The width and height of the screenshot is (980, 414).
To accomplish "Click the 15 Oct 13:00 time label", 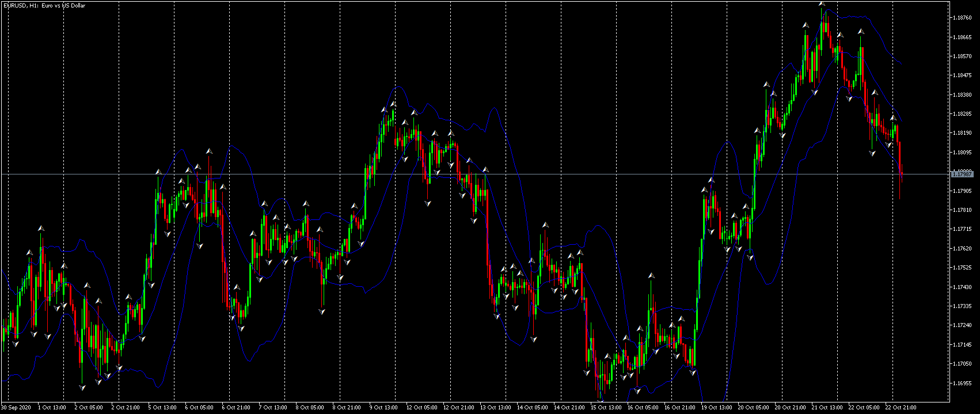I will pyautogui.click(x=606, y=408).
